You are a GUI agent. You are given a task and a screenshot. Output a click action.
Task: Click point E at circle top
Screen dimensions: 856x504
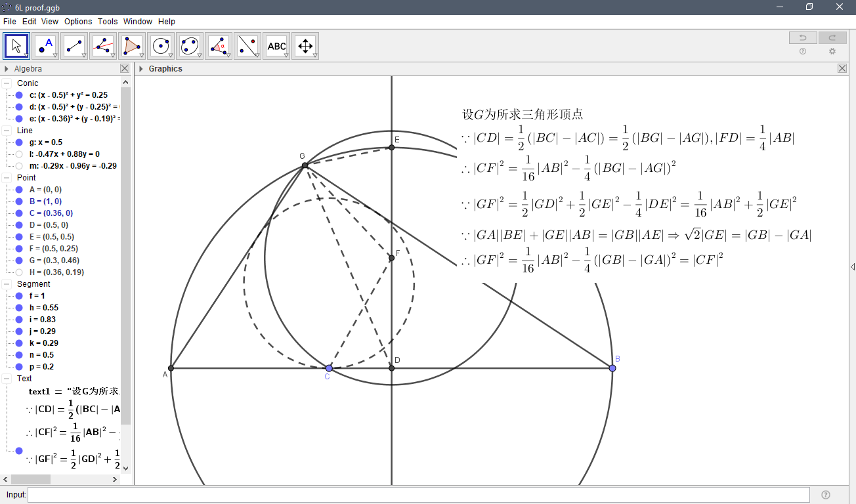click(x=392, y=148)
